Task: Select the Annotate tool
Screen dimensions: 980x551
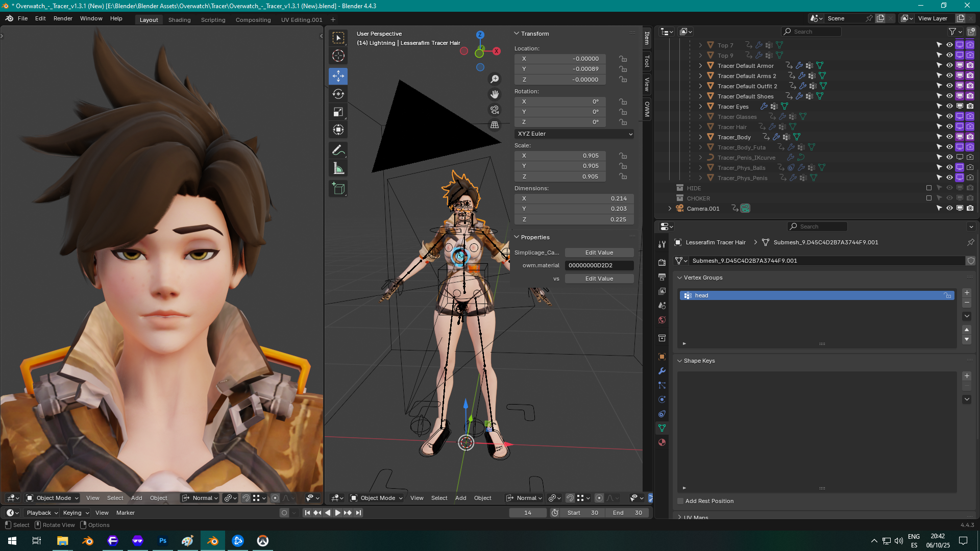Action: pos(338,150)
